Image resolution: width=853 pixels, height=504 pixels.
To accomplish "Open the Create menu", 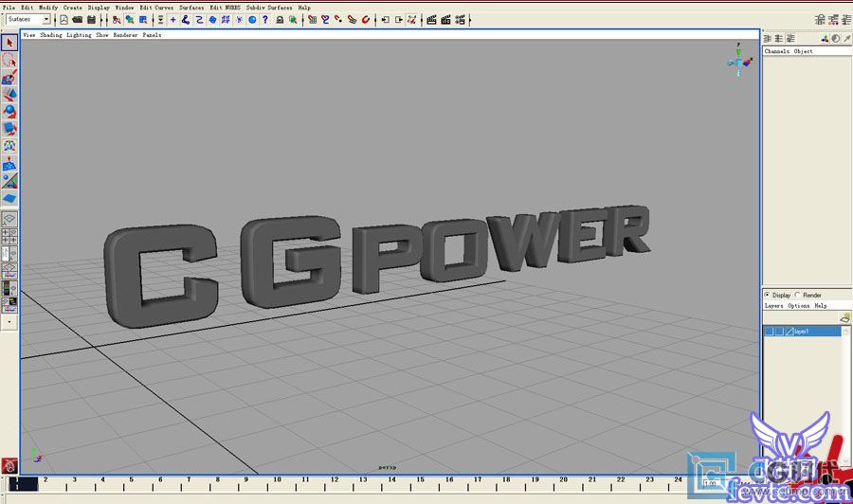I will tap(72, 8).
